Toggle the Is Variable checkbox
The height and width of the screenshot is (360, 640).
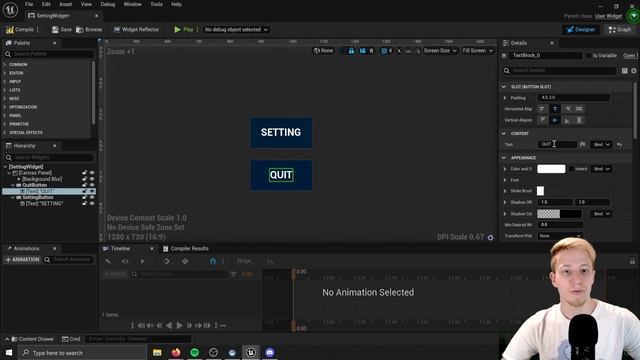coord(589,55)
